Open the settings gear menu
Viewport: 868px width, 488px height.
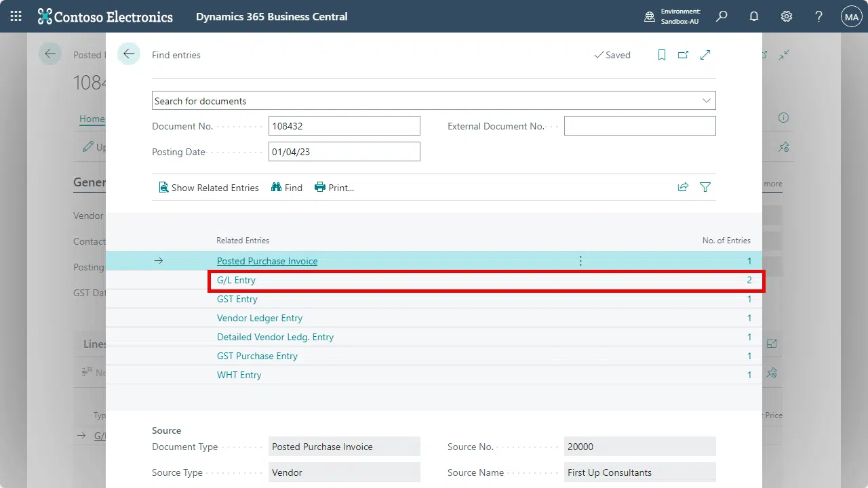[x=787, y=16]
